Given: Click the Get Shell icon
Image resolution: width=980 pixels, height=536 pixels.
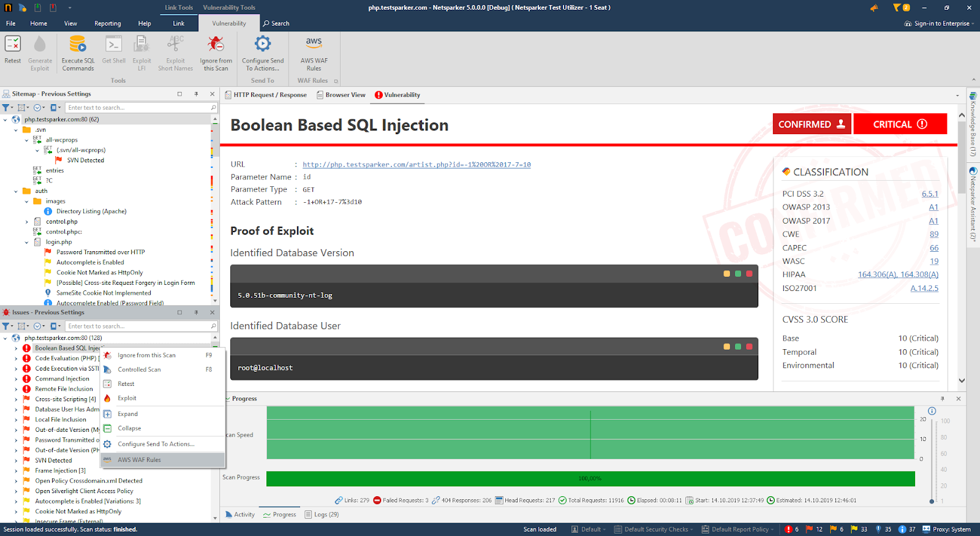Looking at the screenshot, I should click(x=113, y=45).
